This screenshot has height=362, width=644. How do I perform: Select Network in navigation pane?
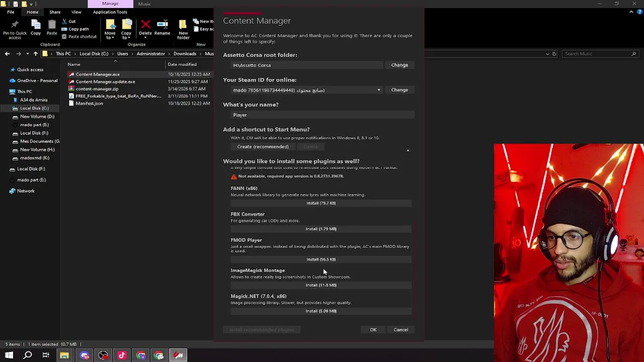[26, 191]
